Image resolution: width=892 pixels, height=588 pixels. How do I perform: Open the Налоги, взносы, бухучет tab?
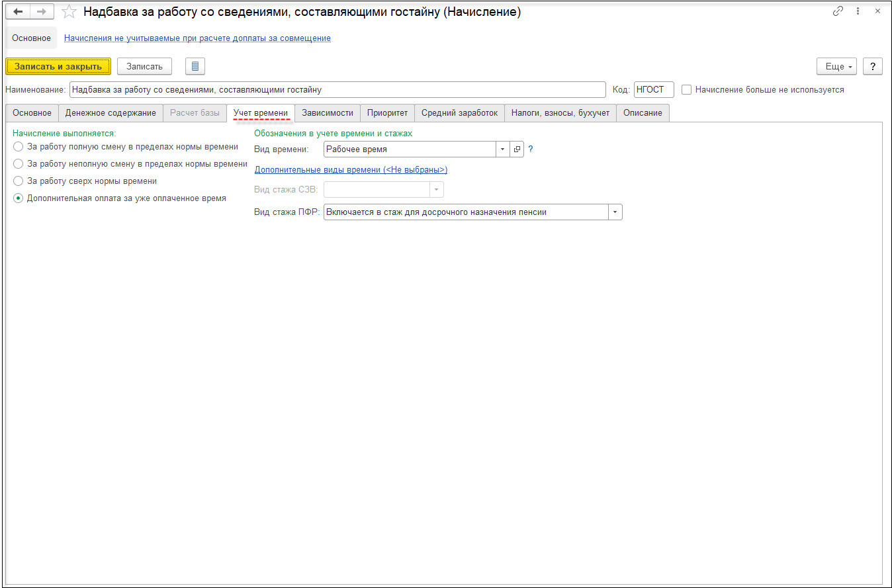tap(560, 113)
